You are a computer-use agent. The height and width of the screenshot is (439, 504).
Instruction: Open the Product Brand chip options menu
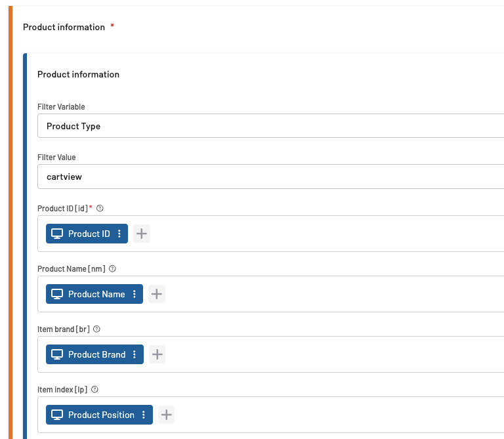click(x=135, y=354)
